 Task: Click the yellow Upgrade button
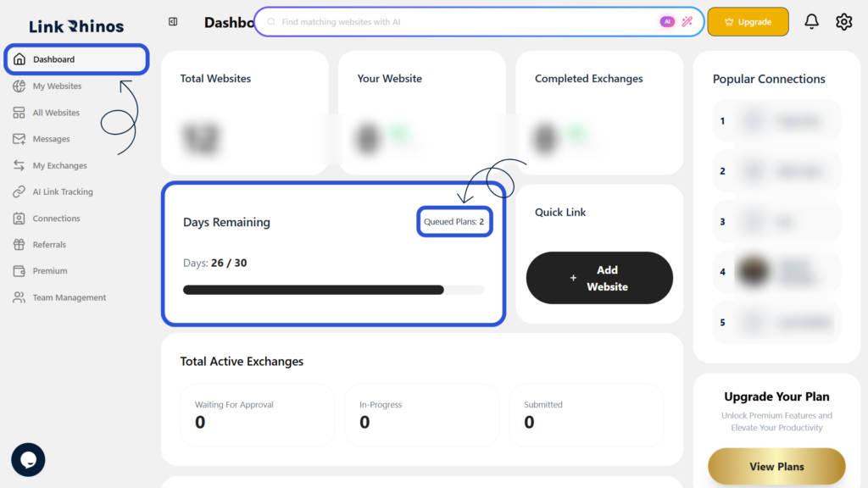point(748,21)
